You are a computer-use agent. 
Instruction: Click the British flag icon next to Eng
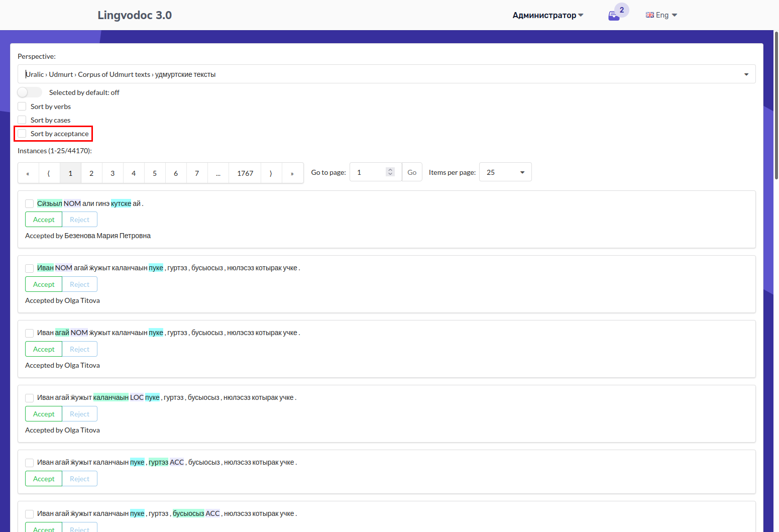click(649, 15)
